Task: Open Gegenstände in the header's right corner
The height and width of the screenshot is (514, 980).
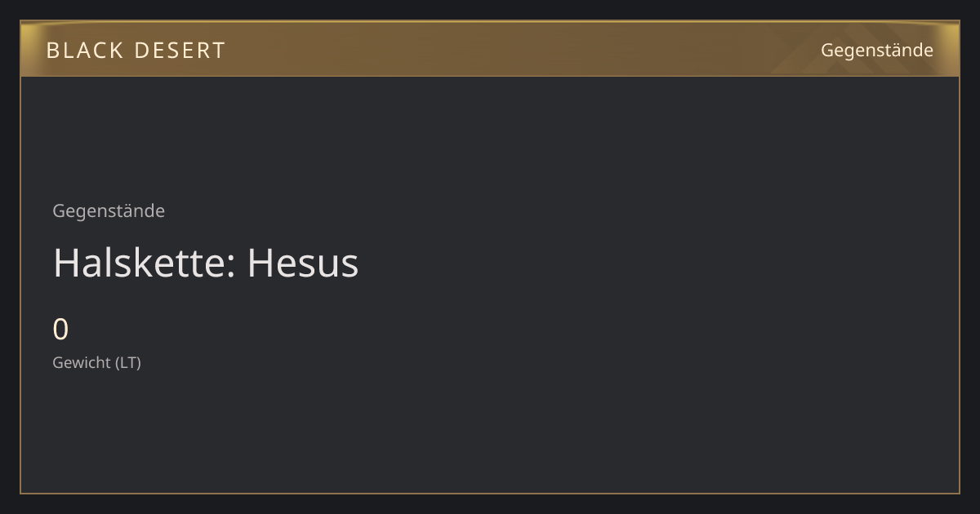Action: click(x=876, y=51)
